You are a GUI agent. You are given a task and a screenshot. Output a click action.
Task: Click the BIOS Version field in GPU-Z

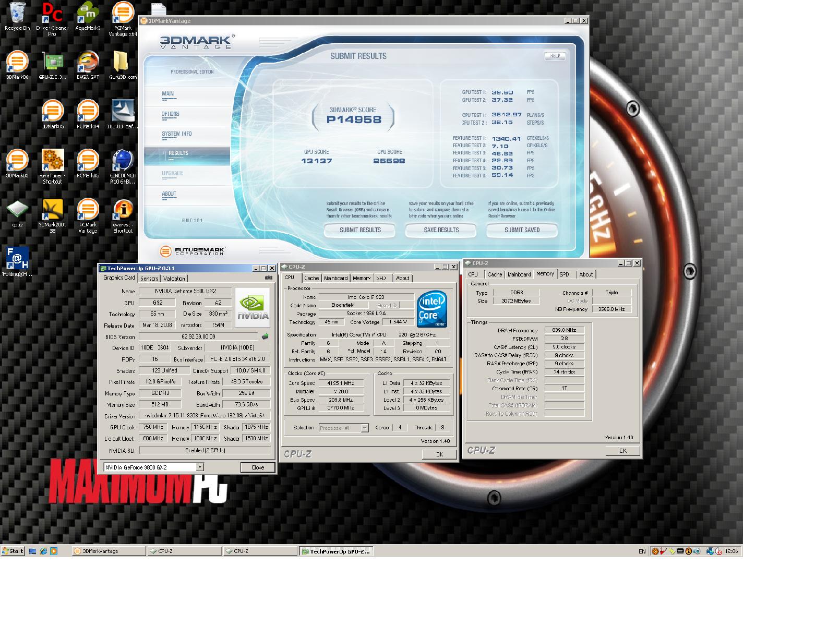(198, 336)
